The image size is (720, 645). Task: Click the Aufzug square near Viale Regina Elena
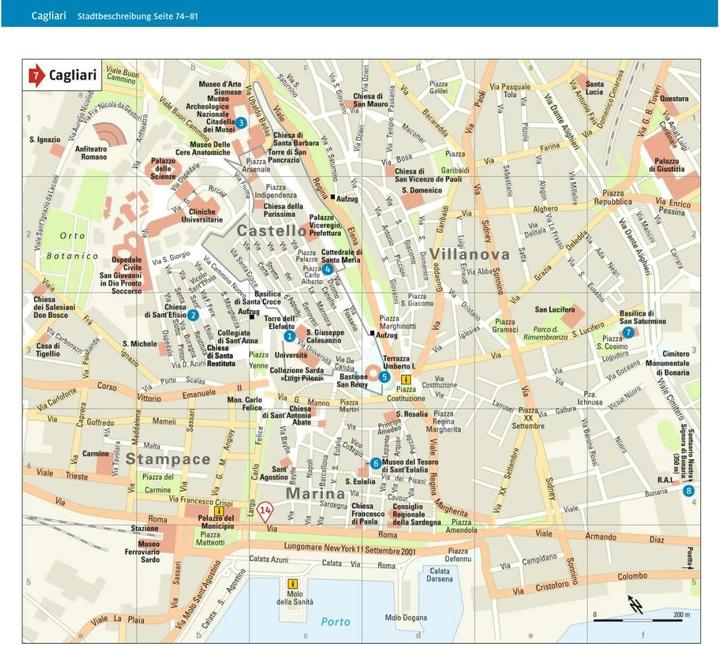(x=333, y=196)
